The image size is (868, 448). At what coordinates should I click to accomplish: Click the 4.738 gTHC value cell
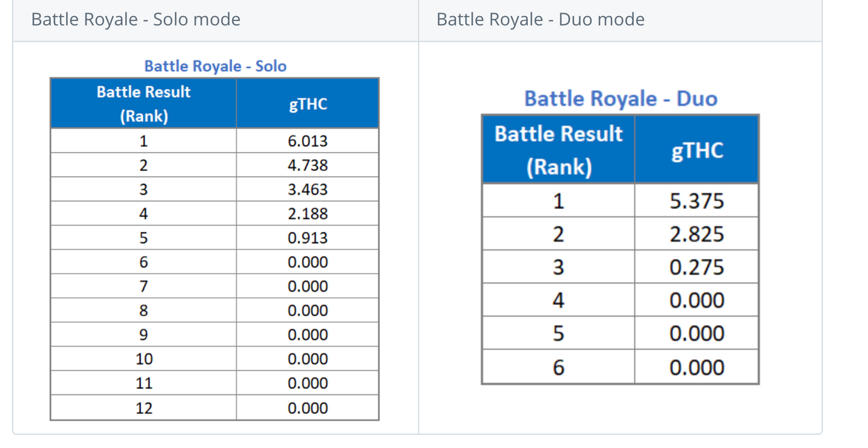(x=308, y=165)
